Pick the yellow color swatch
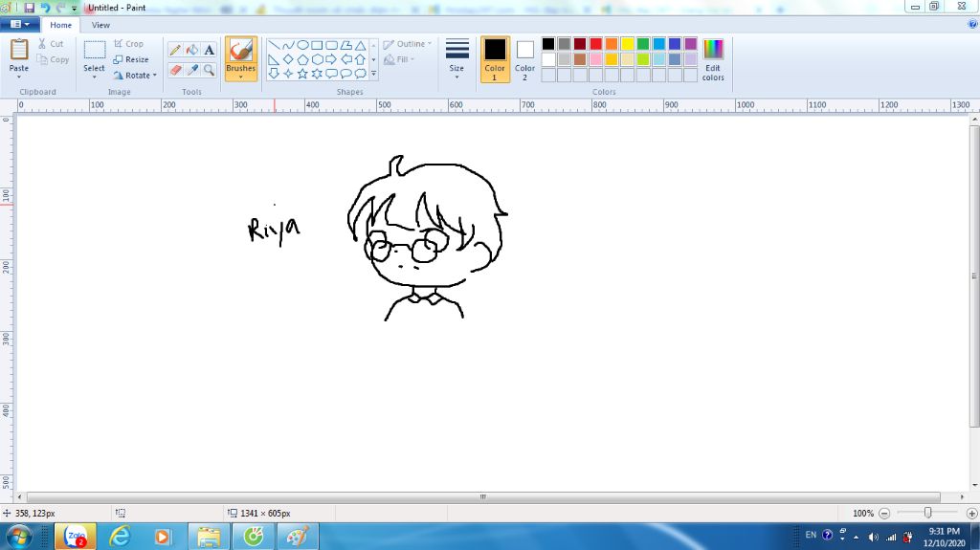The width and height of the screenshot is (980, 550). click(628, 43)
